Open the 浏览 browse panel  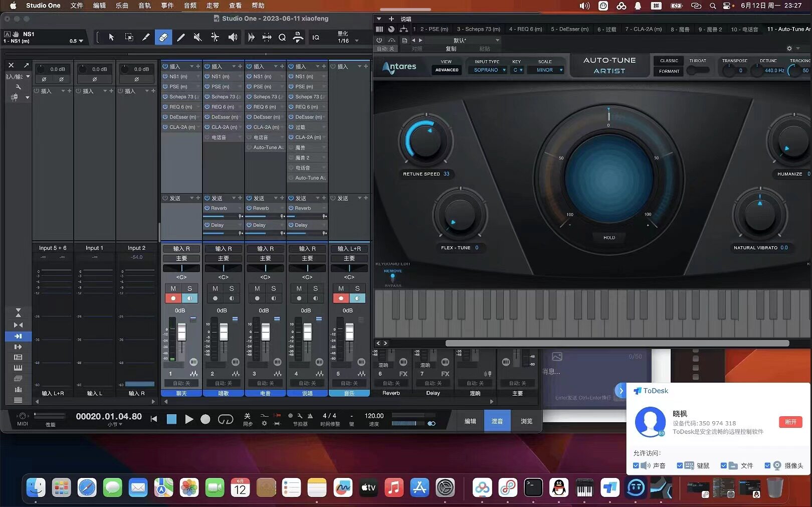(x=526, y=421)
